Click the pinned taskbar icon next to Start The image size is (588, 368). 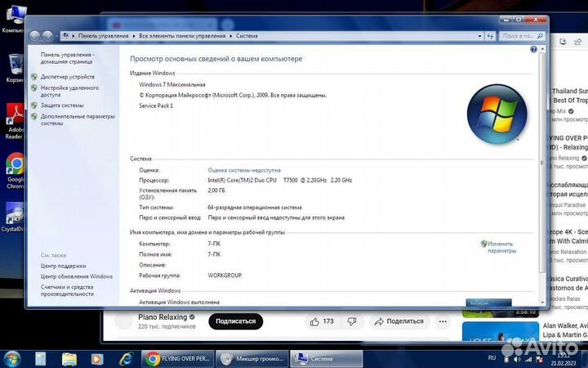(41, 359)
